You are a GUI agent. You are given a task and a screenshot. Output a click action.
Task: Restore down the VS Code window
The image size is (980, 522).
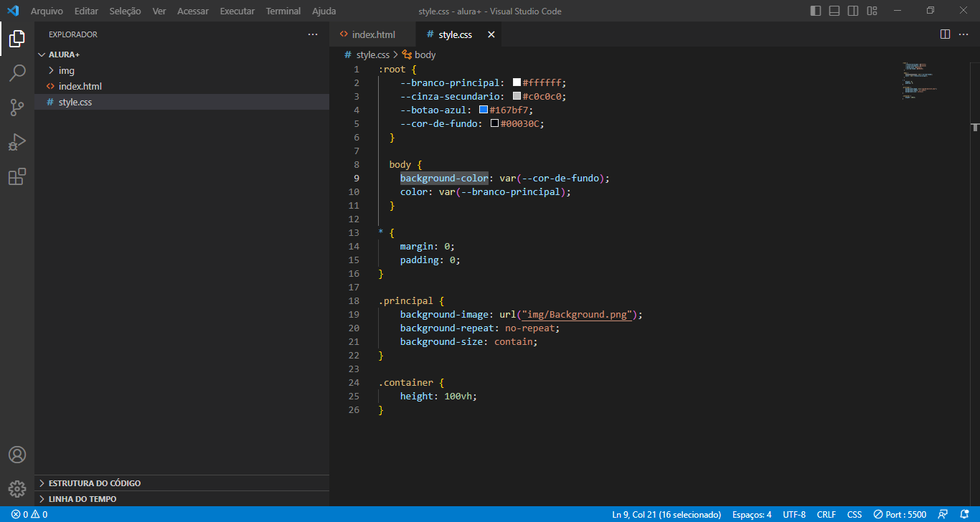[930, 11]
